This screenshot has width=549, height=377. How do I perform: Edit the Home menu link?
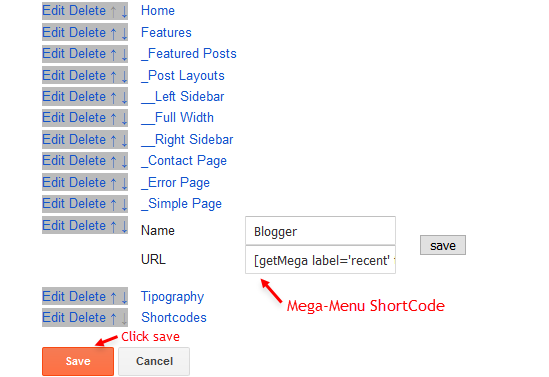pos(54,11)
